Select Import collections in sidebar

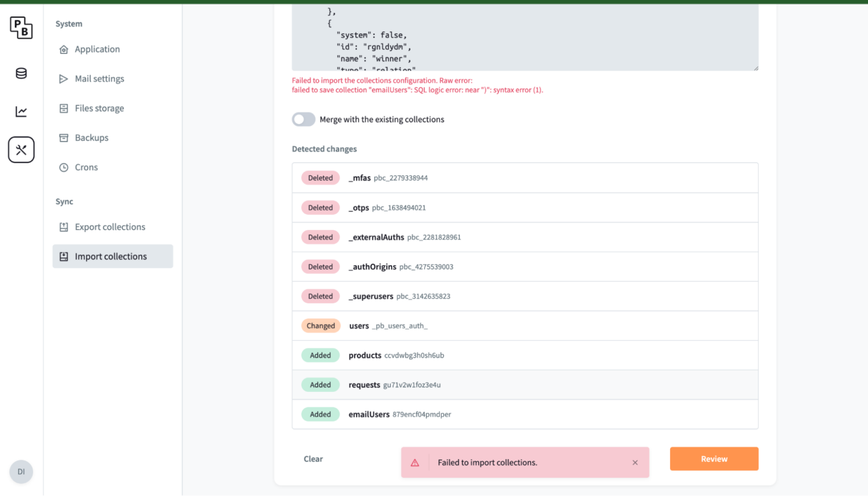pos(113,257)
